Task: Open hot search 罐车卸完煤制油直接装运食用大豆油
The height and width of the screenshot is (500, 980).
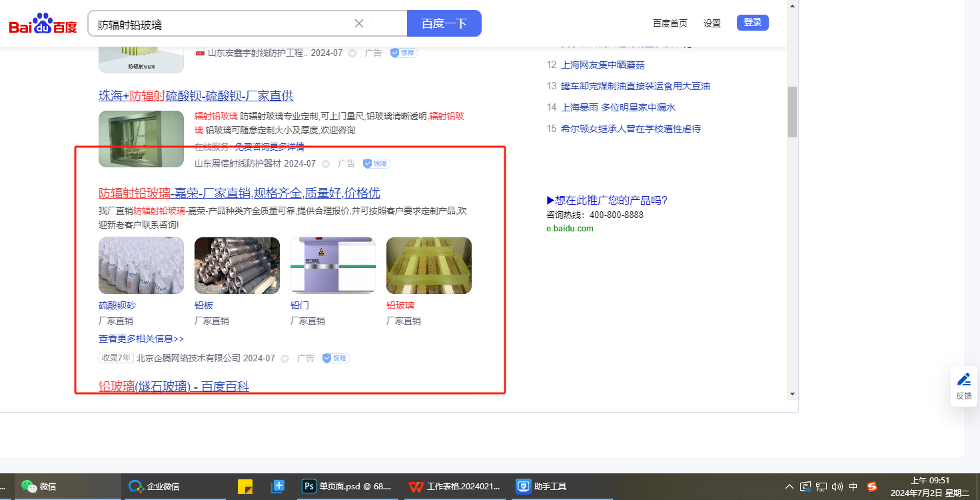Action: pos(636,86)
